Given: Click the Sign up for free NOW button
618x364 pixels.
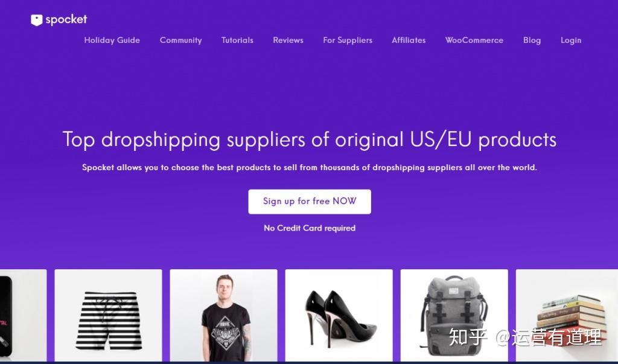Looking at the screenshot, I should pos(310,202).
